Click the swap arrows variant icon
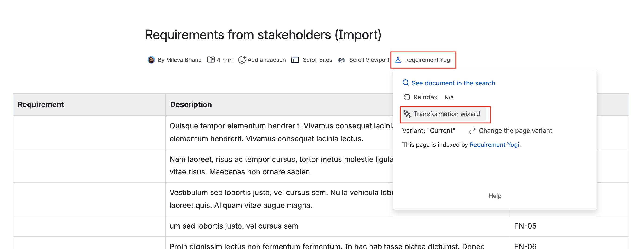The image size is (644, 249). coord(472,131)
